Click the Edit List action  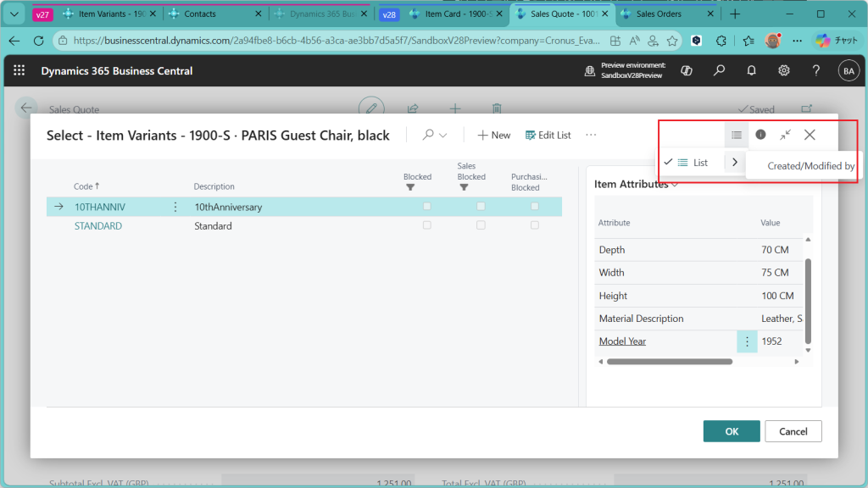click(548, 135)
